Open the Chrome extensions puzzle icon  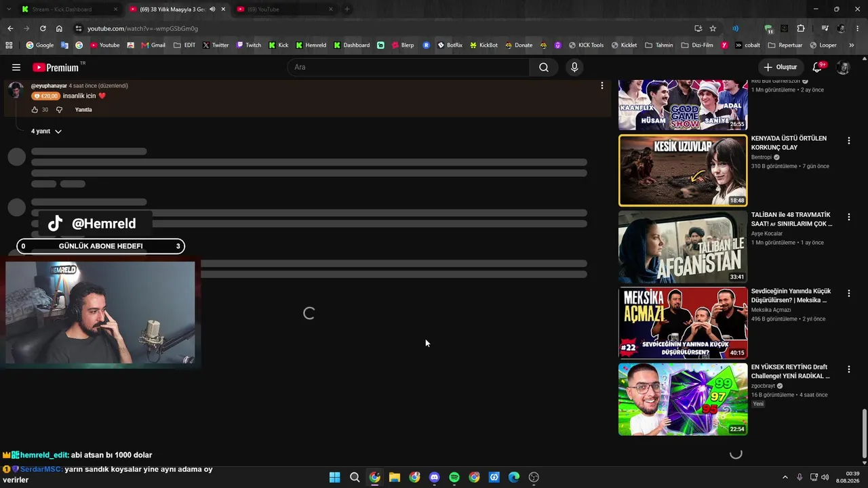[x=801, y=28]
